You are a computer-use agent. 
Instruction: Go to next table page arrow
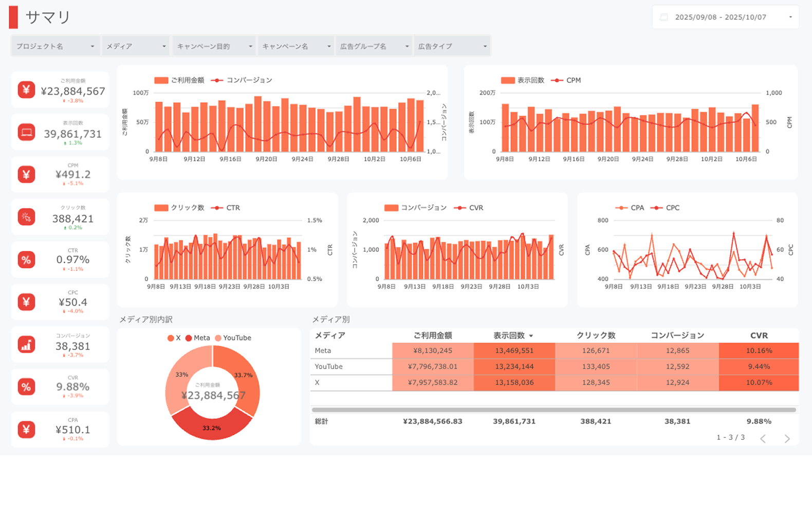pyautogui.click(x=787, y=438)
